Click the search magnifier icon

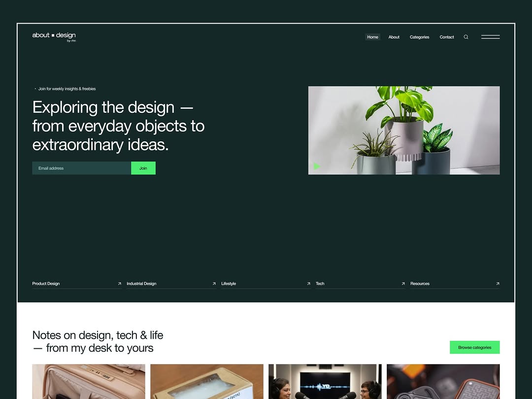[466, 37]
